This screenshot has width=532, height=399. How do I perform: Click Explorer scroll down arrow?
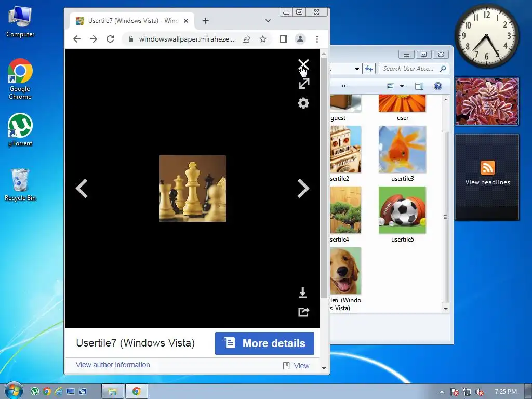(445, 309)
